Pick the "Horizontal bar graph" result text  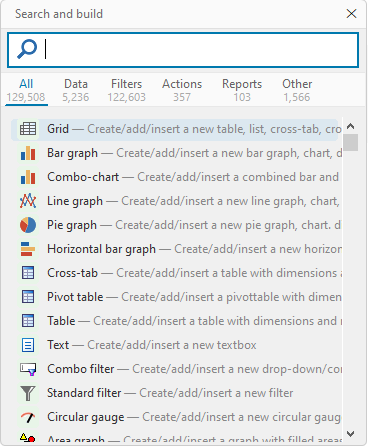[x=101, y=249]
